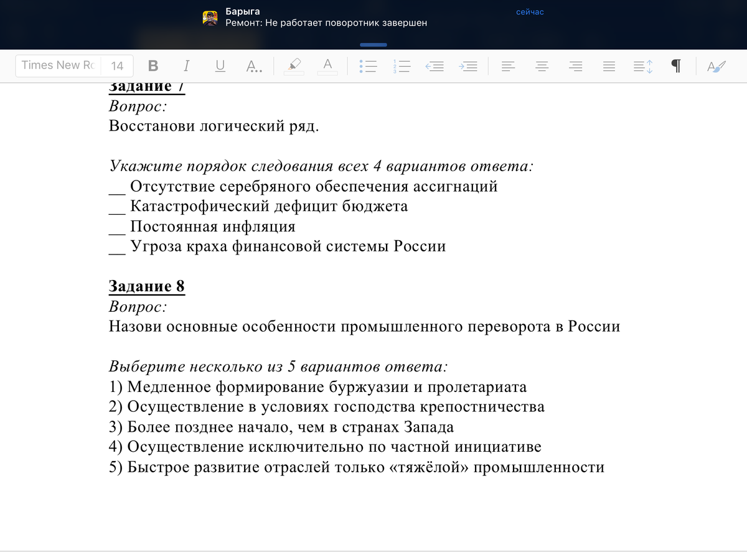Align text to the left
This screenshot has height=560, width=747.
coord(509,66)
